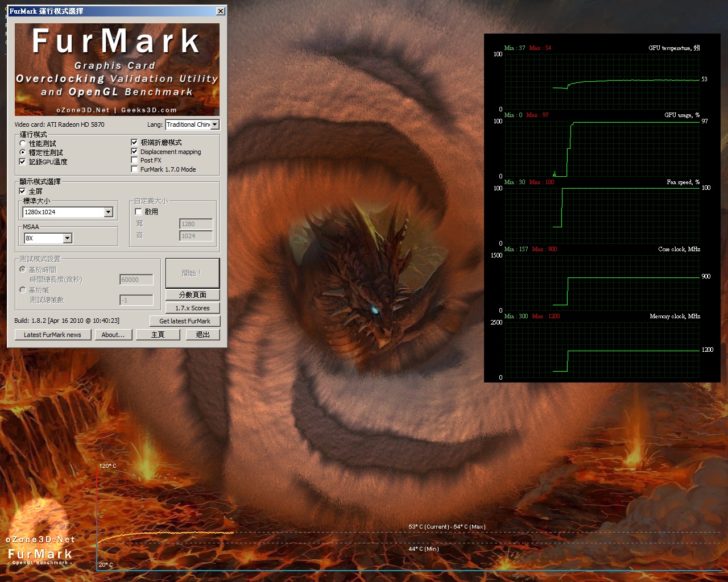The width and height of the screenshot is (728, 582).
Task: Click the Memory clock, MHz graph
Action: coord(602,350)
